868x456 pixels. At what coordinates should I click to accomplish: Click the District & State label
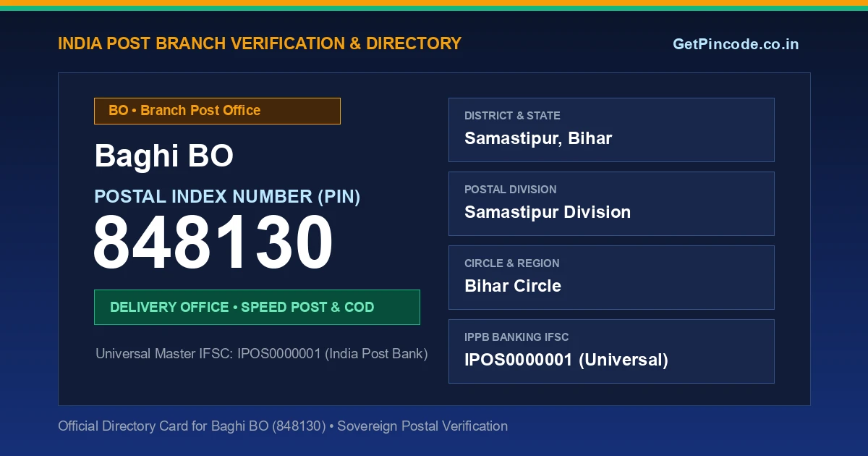pyautogui.click(x=512, y=116)
